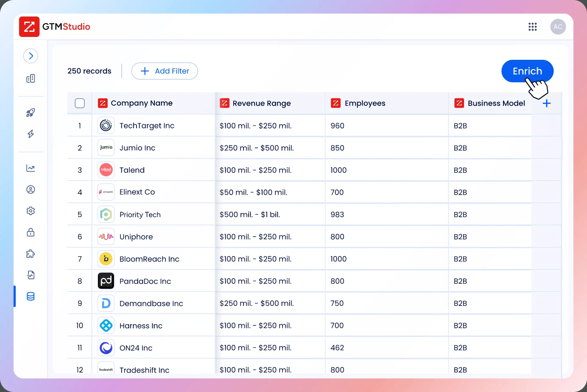
Task: Click the Employees column header
Action: [x=387, y=103]
